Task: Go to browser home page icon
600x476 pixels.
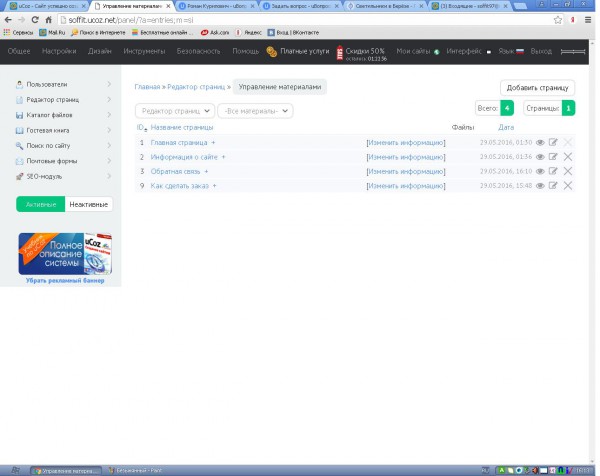Action: tap(48, 20)
